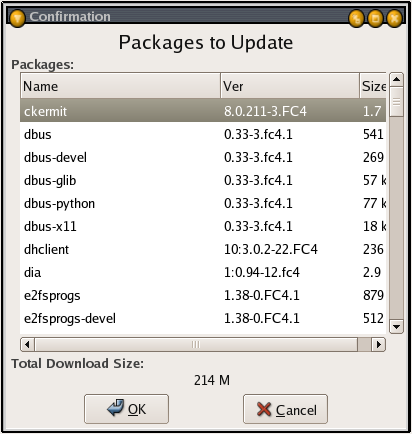Select the ckermit package row
This screenshot has width=412, height=434.
click(x=203, y=111)
